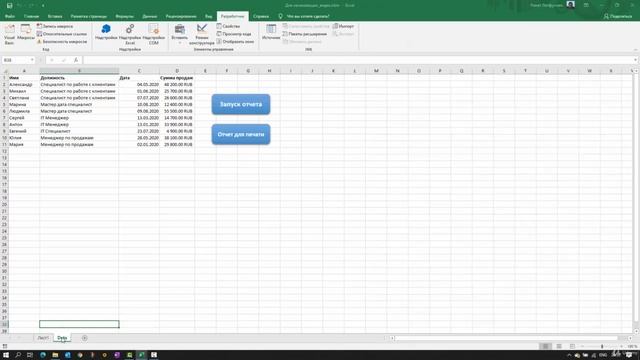Click Пакеты расширения

[304, 34]
